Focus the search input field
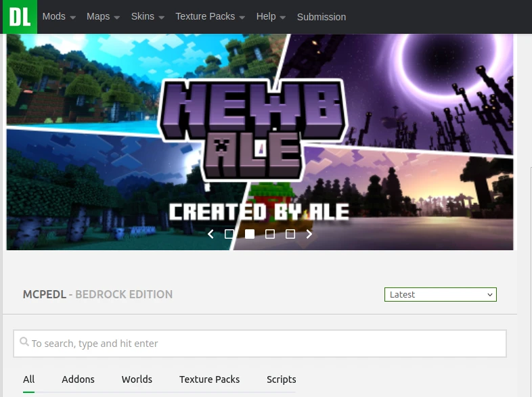532x397 pixels. 260,344
